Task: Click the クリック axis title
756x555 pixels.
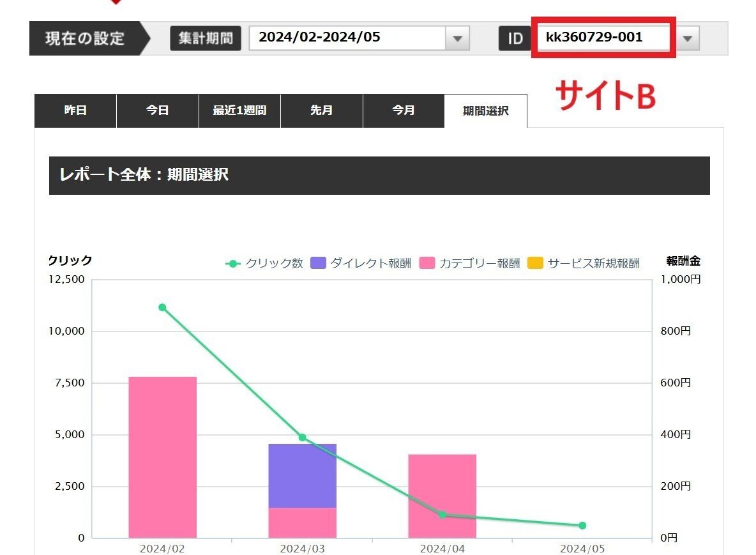Action: pyautogui.click(x=70, y=261)
